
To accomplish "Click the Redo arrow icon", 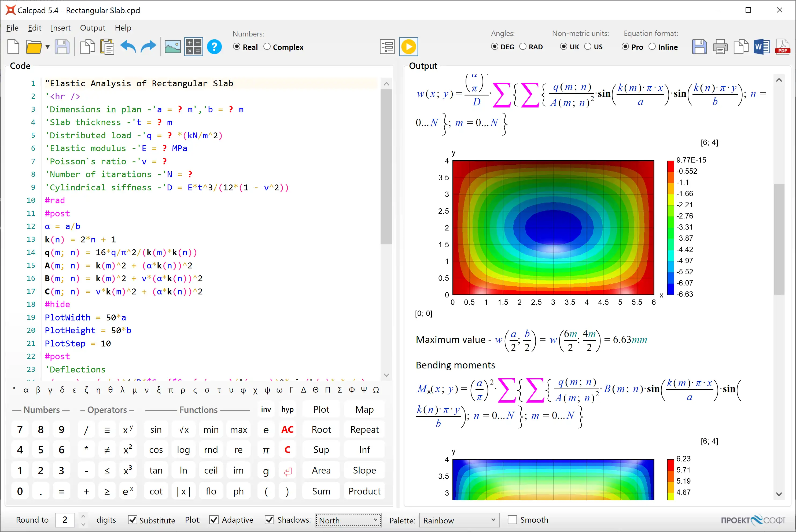I will point(150,47).
